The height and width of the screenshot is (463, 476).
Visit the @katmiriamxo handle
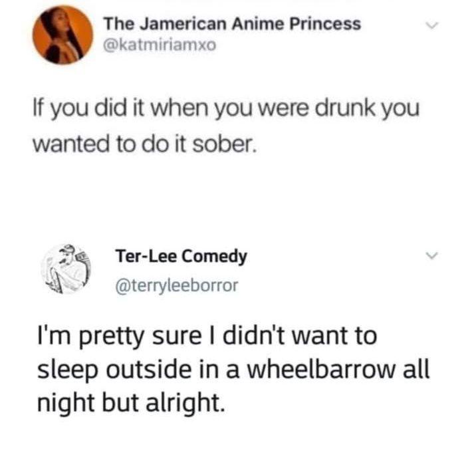[x=160, y=45]
